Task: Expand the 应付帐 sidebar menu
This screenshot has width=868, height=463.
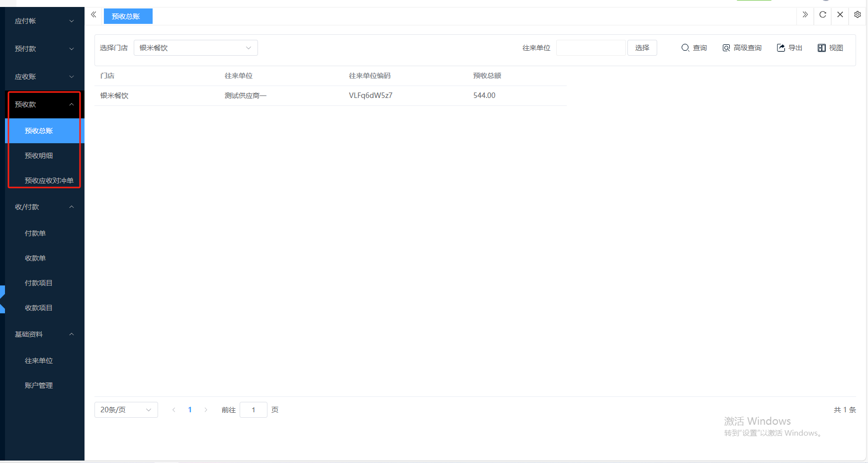Action: click(45, 21)
